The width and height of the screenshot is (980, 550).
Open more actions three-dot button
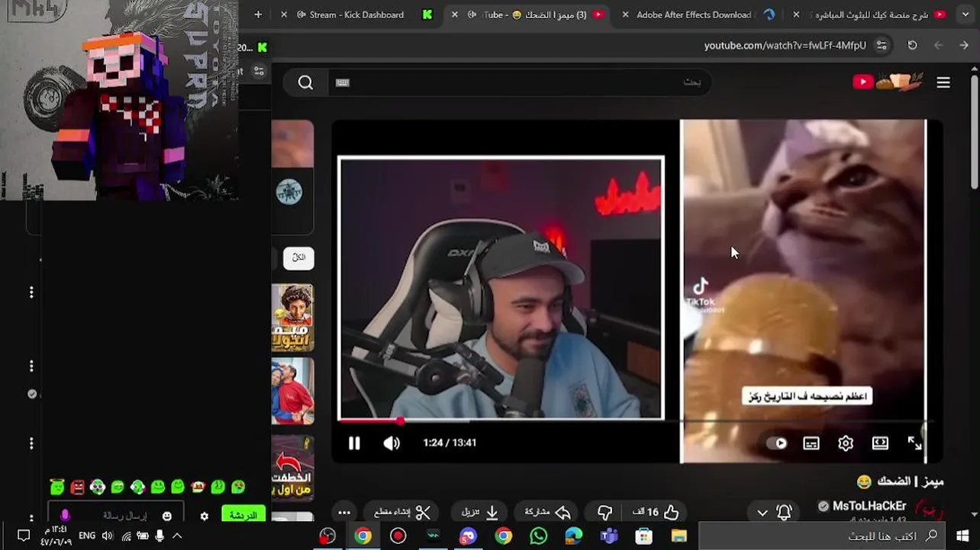[344, 513]
